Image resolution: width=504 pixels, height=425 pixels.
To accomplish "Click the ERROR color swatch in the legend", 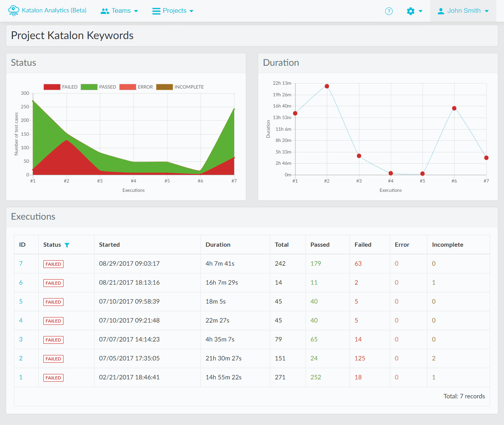I will [x=127, y=87].
